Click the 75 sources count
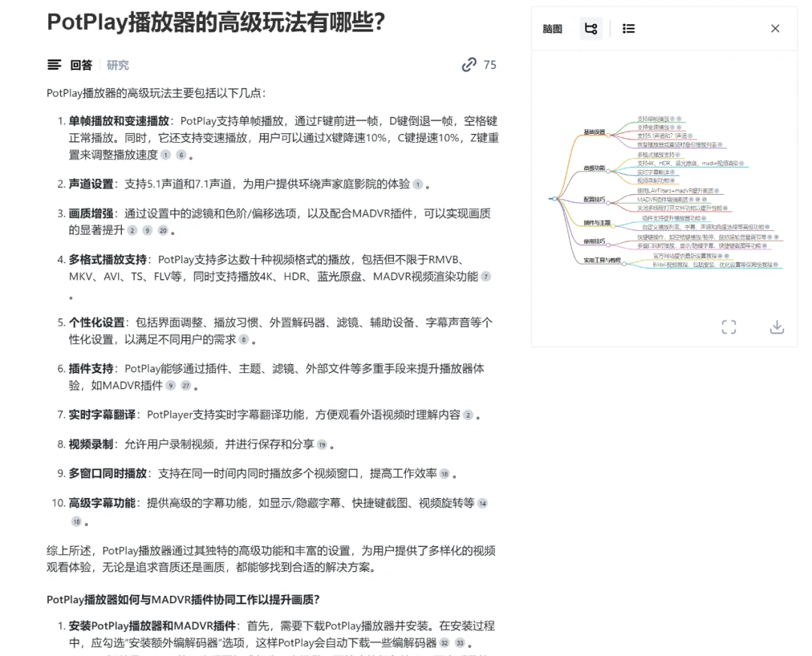This screenshot has height=656, width=812. coord(490,65)
